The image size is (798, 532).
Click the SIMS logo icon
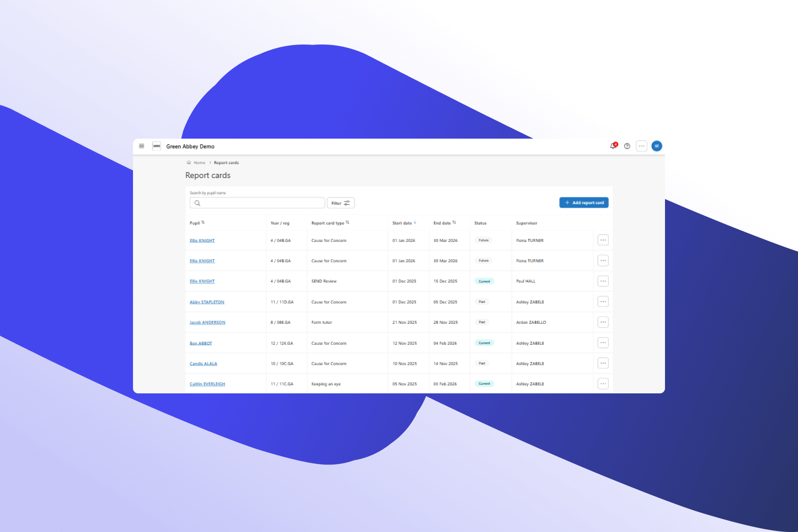point(157,146)
